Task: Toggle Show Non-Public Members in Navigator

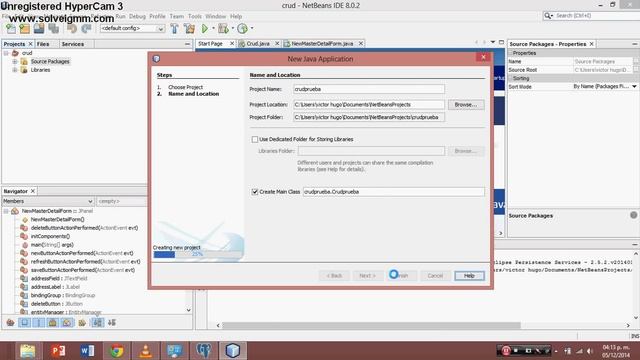Action: click(x=53, y=323)
